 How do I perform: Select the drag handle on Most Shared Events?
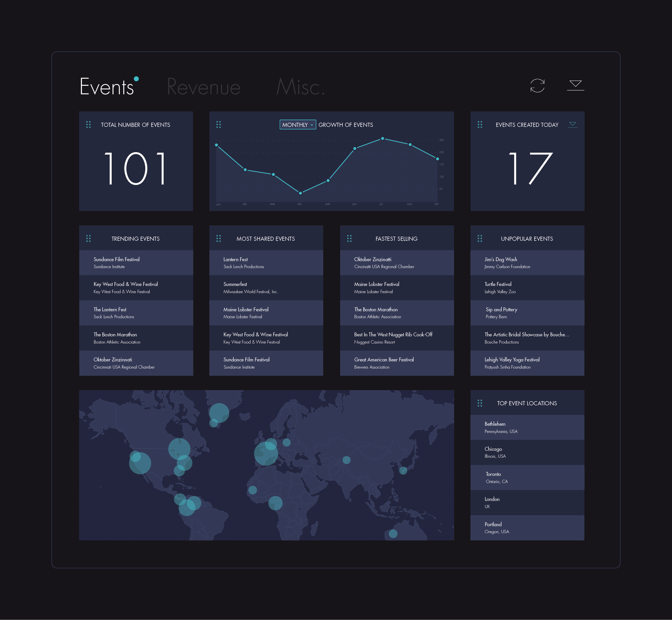click(x=218, y=238)
